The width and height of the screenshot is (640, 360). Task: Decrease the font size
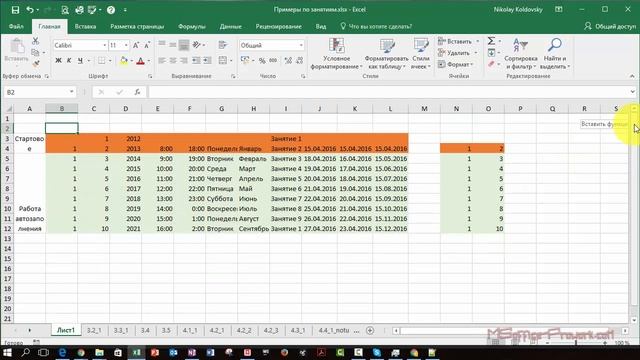[x=147, y=45]
